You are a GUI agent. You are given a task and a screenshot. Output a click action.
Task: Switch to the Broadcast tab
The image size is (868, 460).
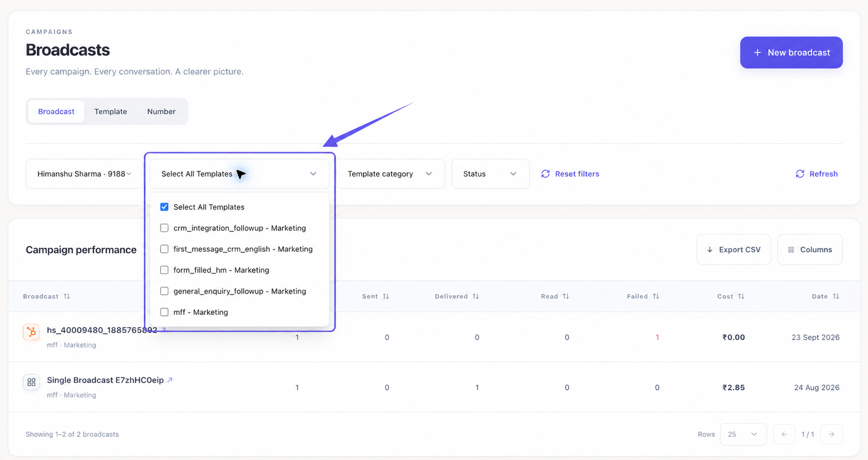click(x=56, y=111)
